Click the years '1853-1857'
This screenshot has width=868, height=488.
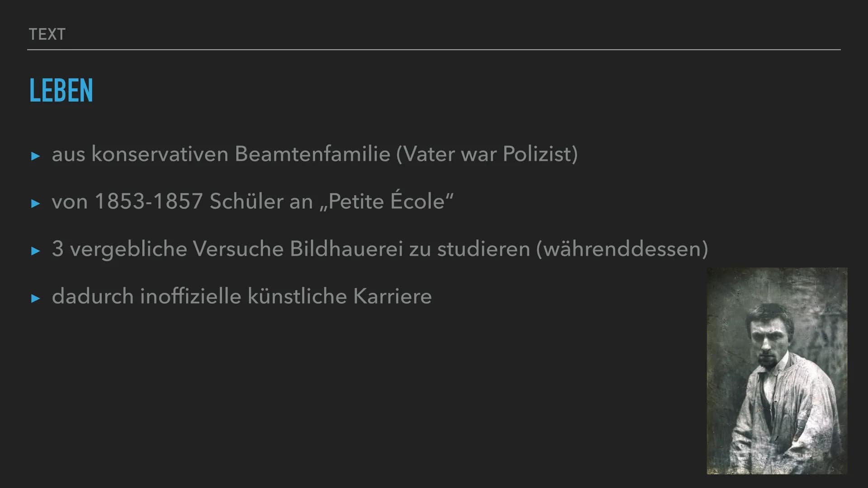click(149, 202)
